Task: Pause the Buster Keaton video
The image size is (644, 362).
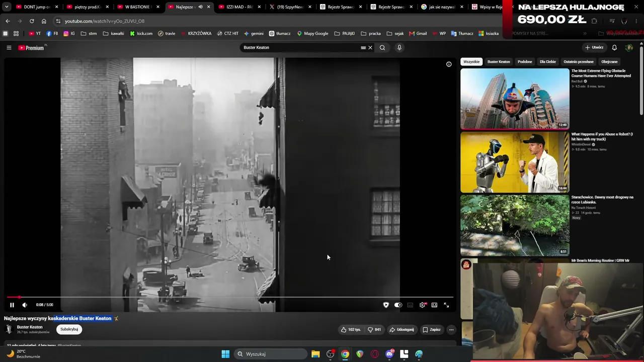Action: (12, 305)
